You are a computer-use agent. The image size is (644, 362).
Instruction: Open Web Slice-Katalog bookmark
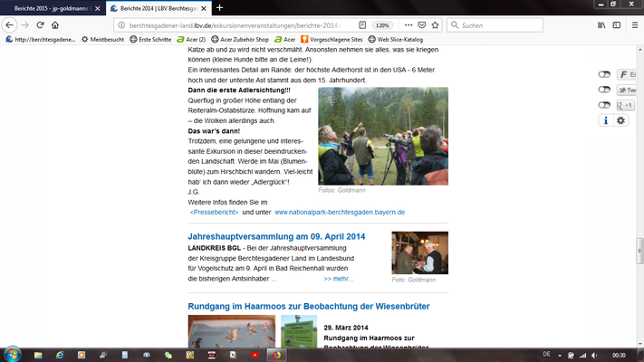pos(396,40)
